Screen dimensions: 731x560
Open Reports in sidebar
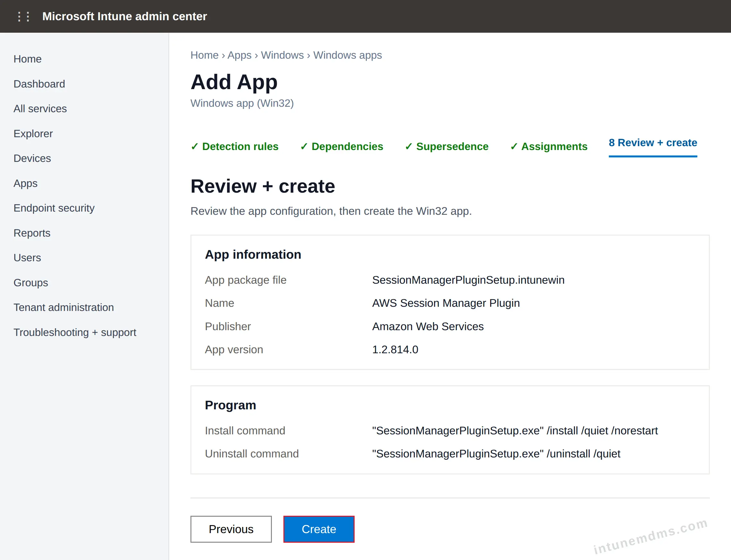(x=32, y=233)
